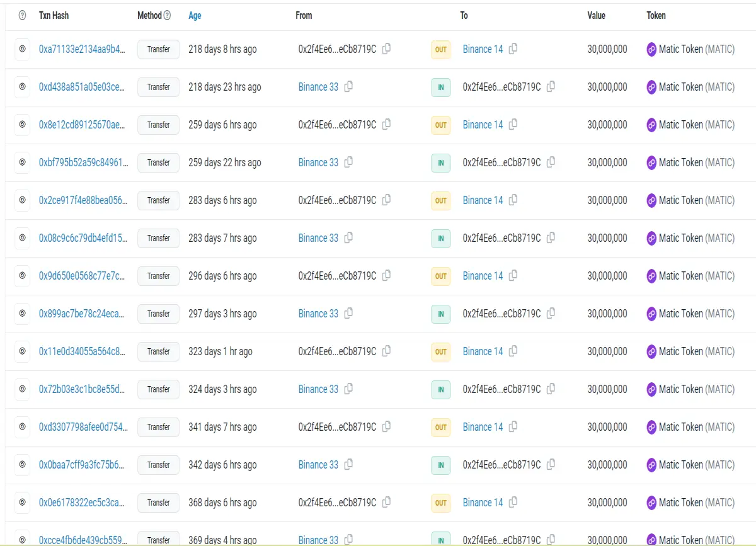
Task: Open transaction hash 0xd3307798afee0d754
Action: click(x=84, y=427)
